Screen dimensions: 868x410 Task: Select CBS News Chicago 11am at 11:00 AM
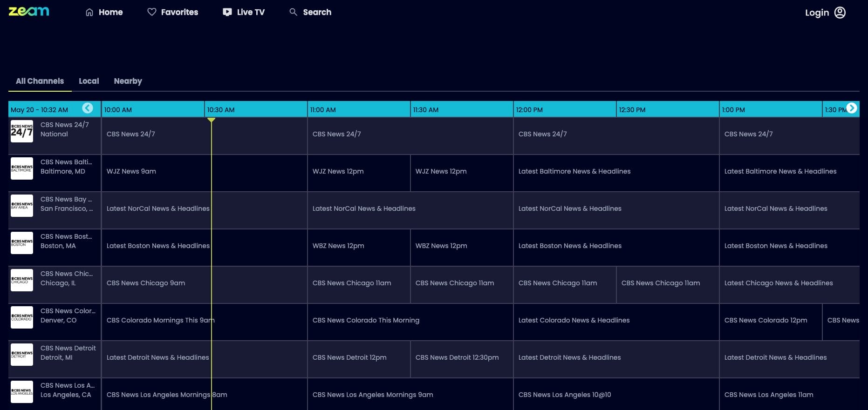point(359,285)
